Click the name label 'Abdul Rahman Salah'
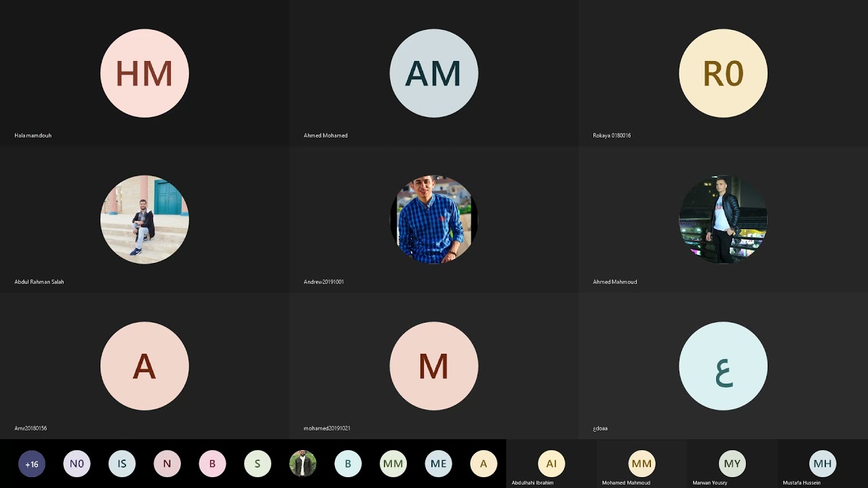The image size is (868, 488). click(x=39, y=282)
